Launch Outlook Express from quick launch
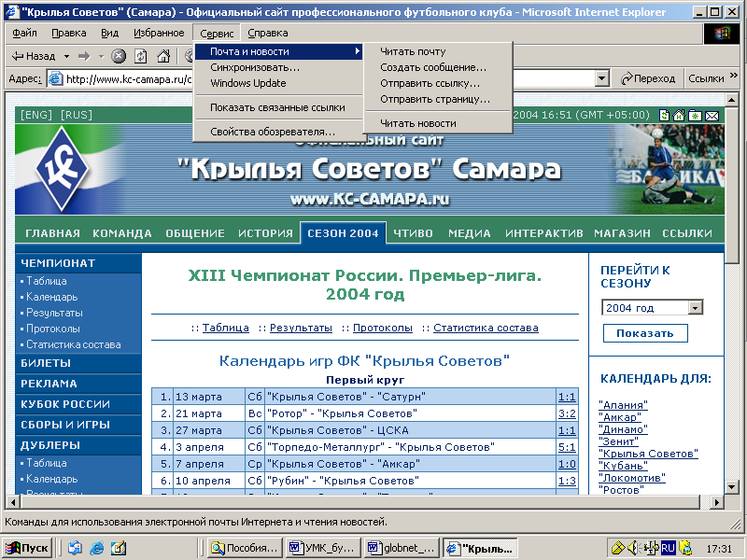 (x=75, y=548)
